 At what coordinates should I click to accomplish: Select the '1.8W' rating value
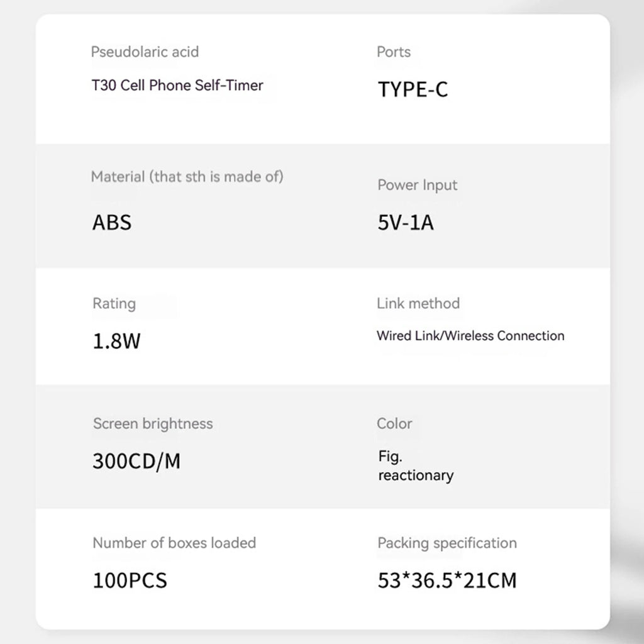116,341
